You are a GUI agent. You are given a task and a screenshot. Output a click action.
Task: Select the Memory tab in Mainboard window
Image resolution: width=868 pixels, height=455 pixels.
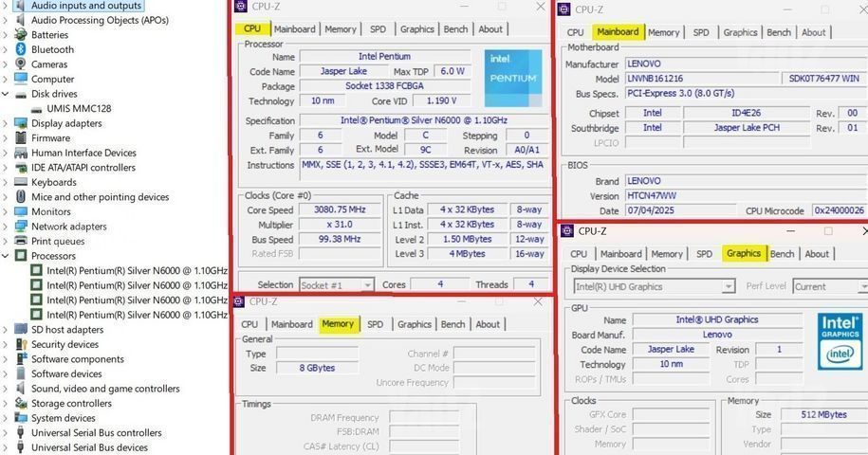[x=663, y=32]
